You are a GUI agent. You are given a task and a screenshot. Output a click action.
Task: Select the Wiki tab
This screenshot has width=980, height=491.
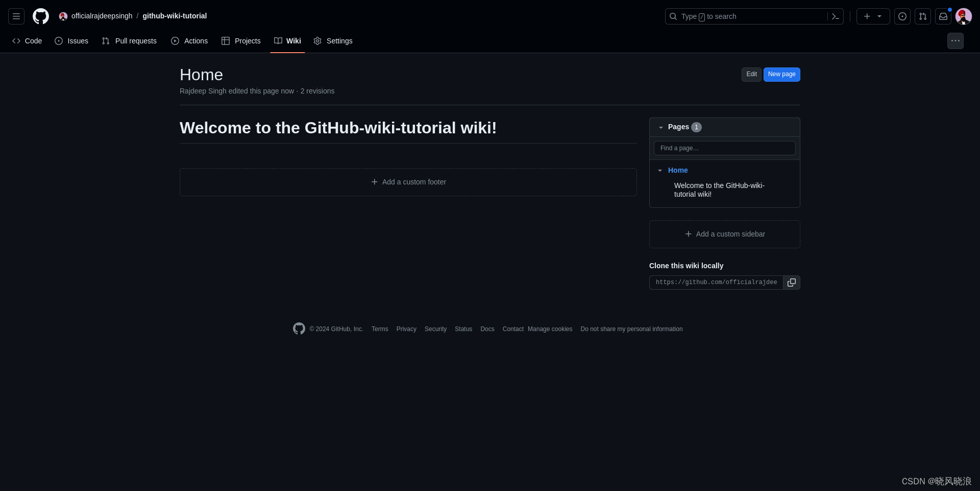[287, 41]
